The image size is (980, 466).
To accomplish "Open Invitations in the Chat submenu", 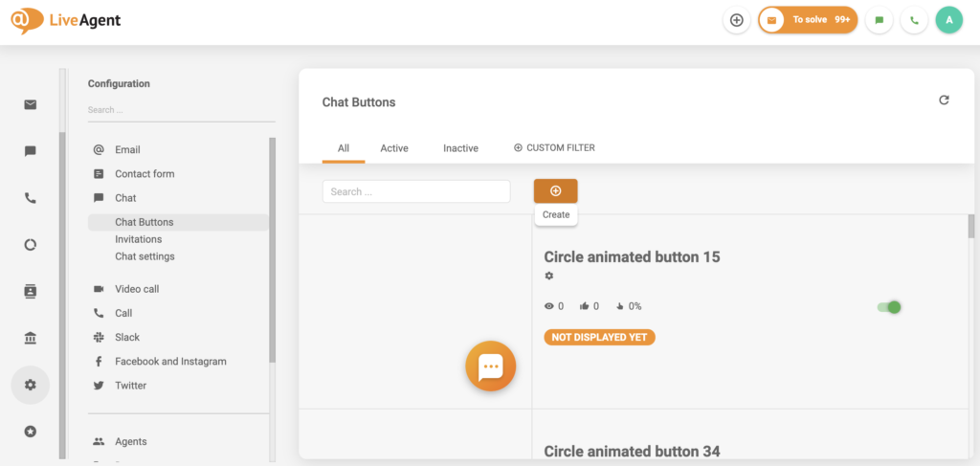I will pos(138,239).
